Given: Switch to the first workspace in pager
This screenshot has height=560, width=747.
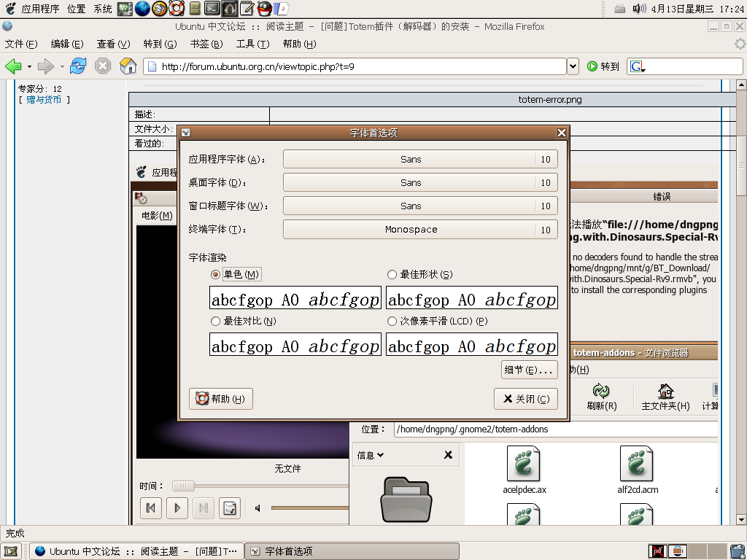Looking at the screenshot, I should [x=657, y=551].
